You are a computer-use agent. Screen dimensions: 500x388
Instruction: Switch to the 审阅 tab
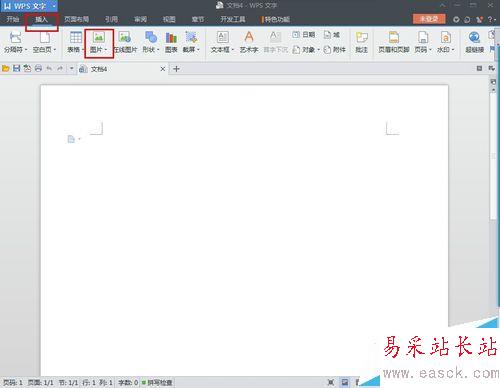click(x=140, y=19)
